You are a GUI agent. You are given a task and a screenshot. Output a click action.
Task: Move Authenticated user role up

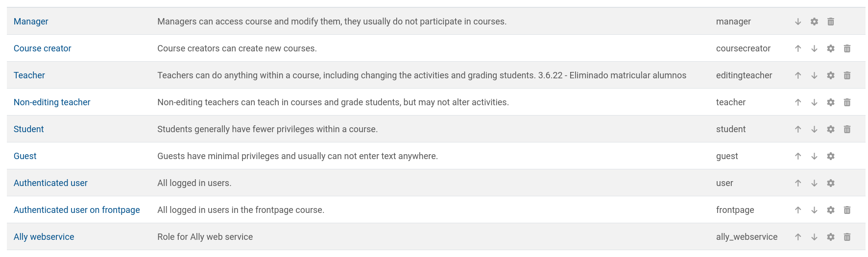[x=798, y=183]
